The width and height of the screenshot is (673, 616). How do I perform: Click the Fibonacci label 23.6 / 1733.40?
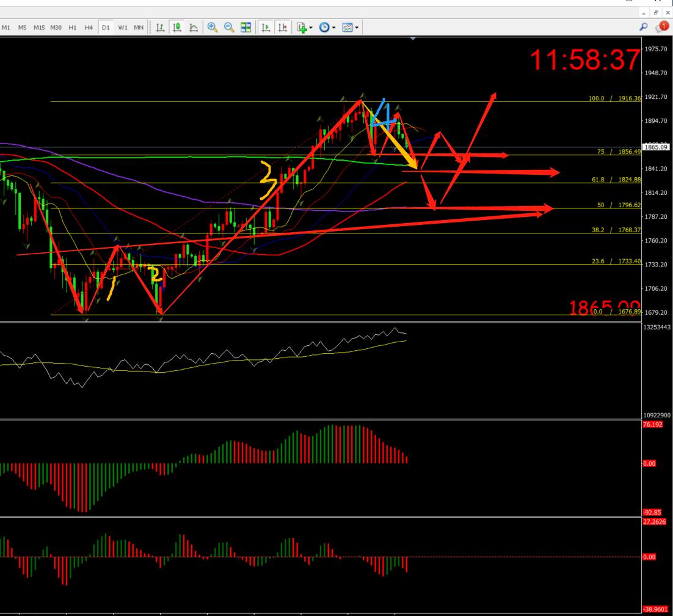pyautogui.click(x=616, y=261)
